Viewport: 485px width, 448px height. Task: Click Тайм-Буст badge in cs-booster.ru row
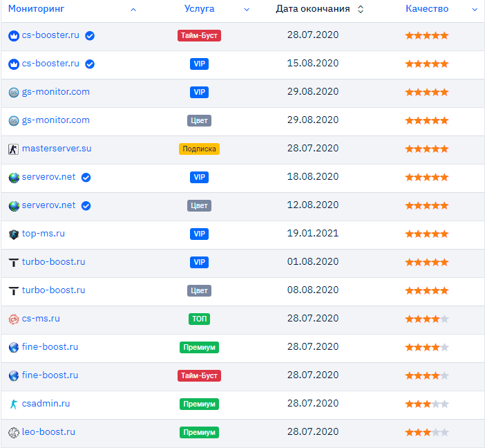click(199, 35)
